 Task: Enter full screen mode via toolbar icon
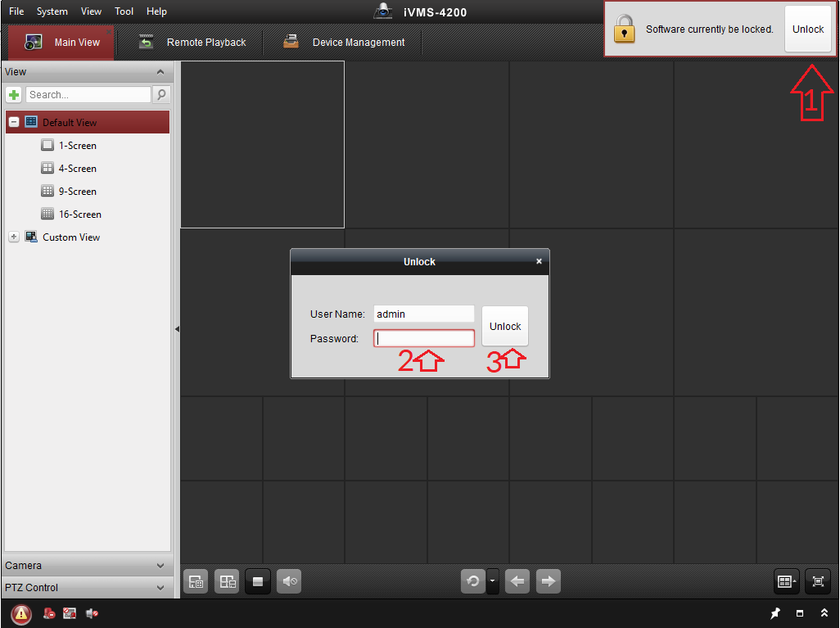tap(817, 581)
